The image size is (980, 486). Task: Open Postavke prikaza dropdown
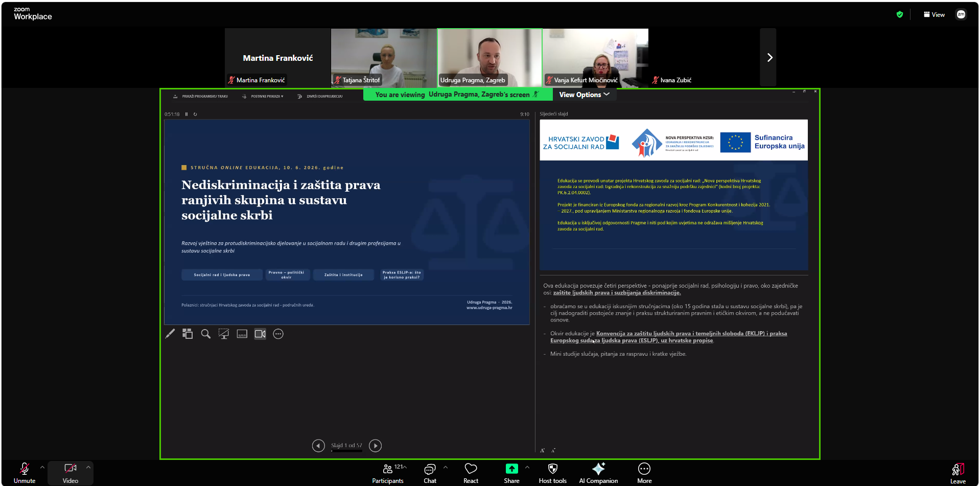[x=263, y=96]
